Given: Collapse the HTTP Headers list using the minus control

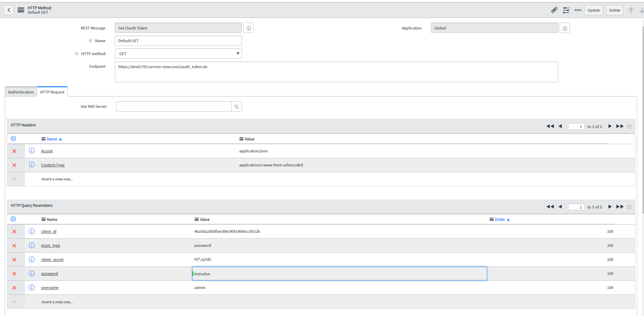Looking at the screenshot, I should click(x=629, y=126).
